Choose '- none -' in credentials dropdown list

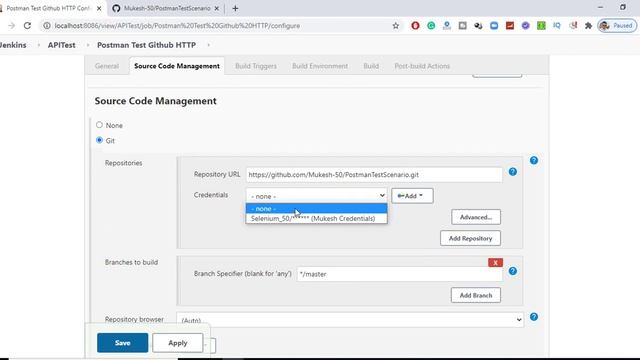point(316,209)
